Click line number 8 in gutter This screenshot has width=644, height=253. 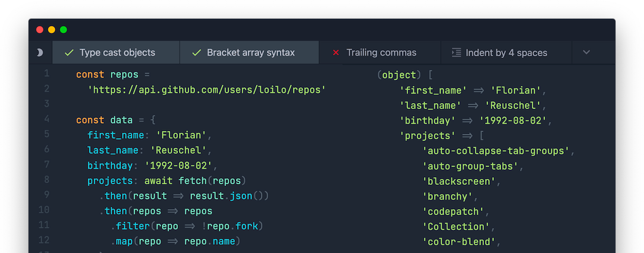click(x=46, y=180)
